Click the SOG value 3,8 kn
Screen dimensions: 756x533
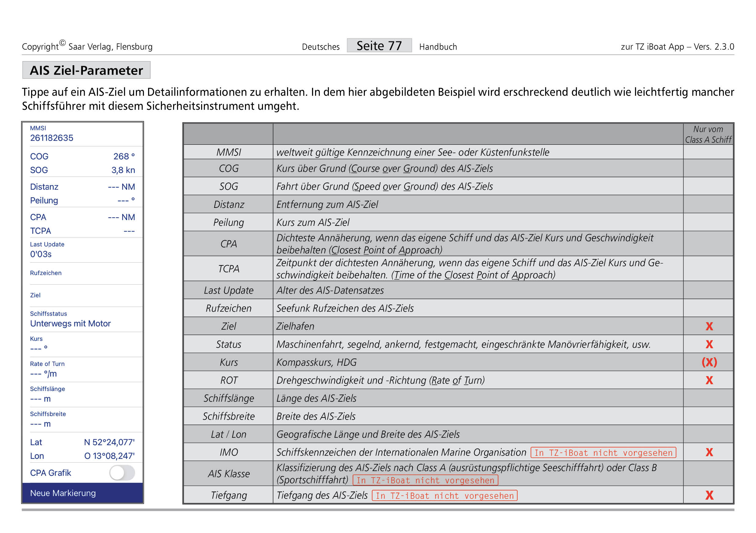(x=123, y=170)
